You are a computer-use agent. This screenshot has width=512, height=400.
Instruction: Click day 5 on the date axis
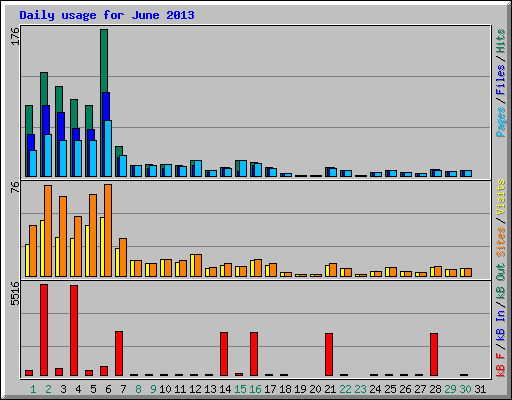pos(93,389)
